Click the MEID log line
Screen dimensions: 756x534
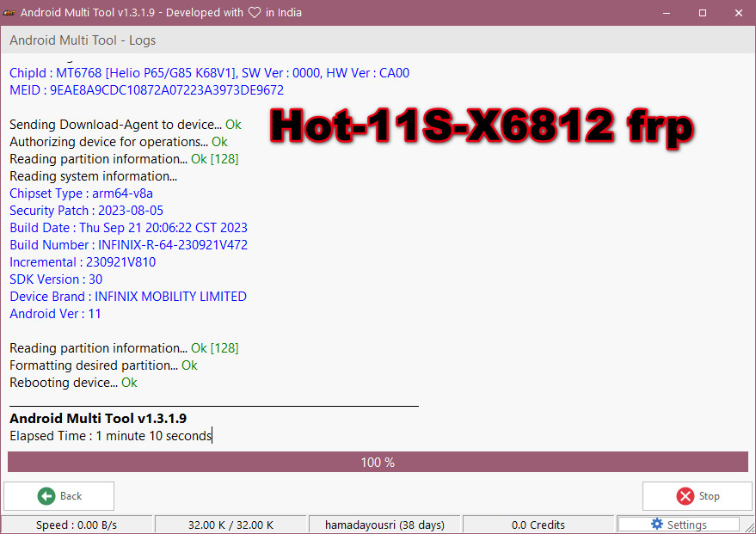[146, 90]
